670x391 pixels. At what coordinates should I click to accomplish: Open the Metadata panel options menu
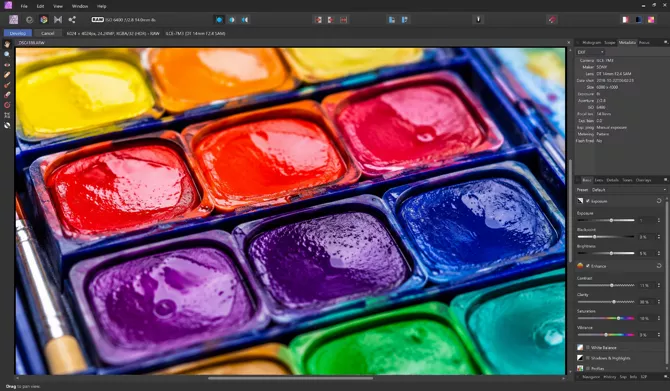pos(665,42)
